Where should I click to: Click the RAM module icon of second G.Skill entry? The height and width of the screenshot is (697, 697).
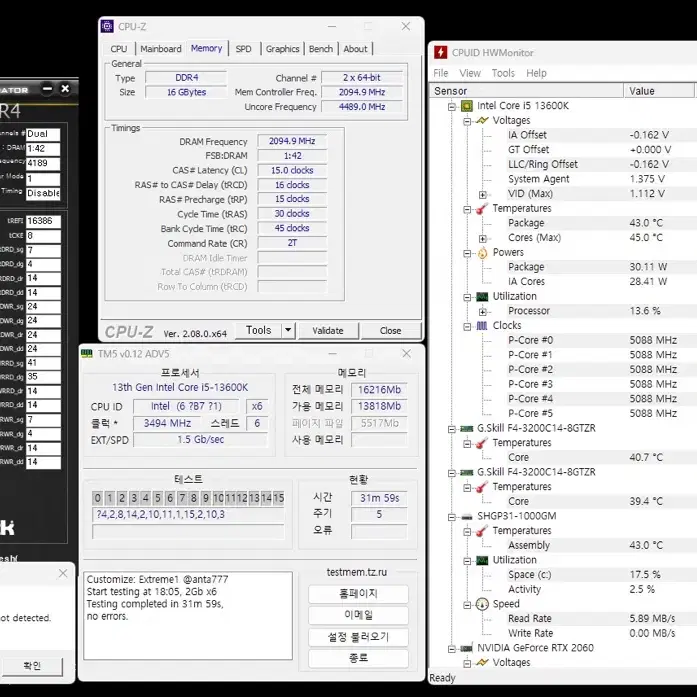coord(466,473)
